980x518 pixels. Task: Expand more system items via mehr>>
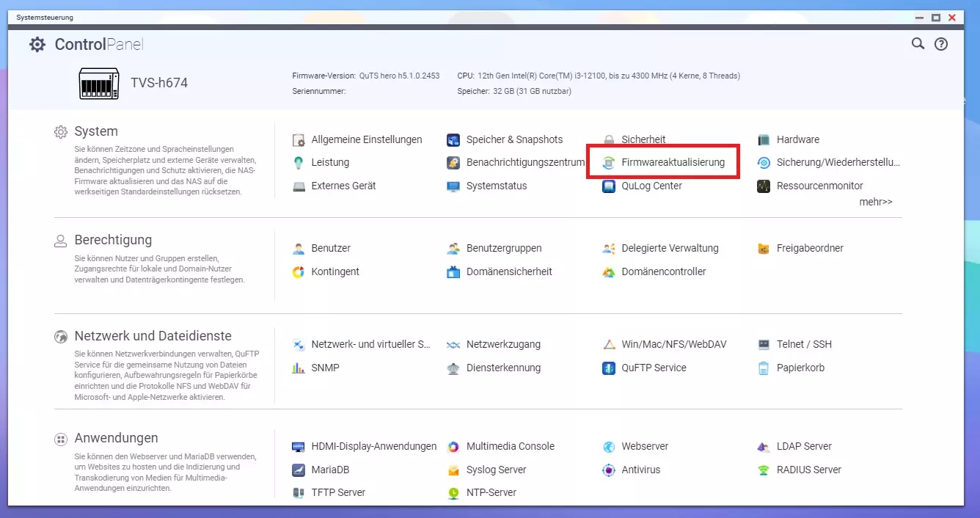tap(875, 202)
